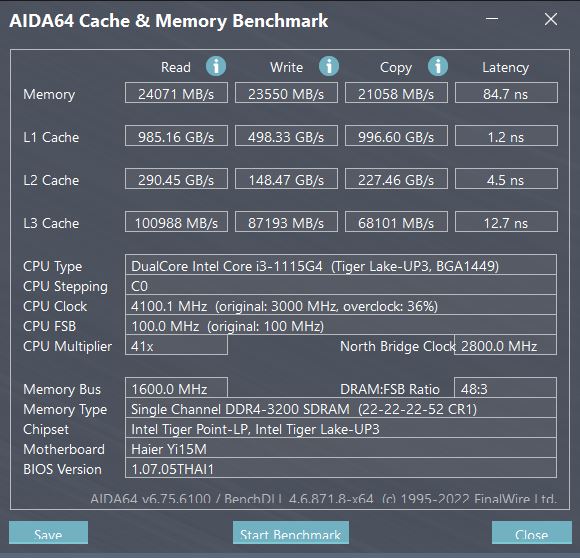Save the benchmark results
Screen dimensions: 580x558
pyautogui.click(x=48, y=532)
